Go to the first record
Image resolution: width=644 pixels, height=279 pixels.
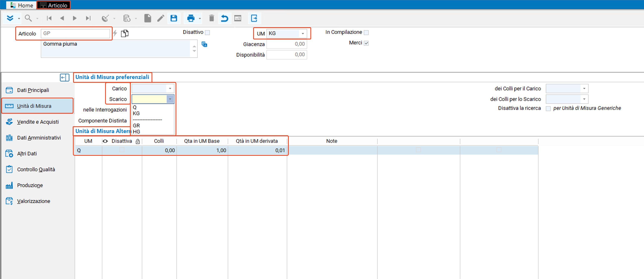click(x=49, y=18)
